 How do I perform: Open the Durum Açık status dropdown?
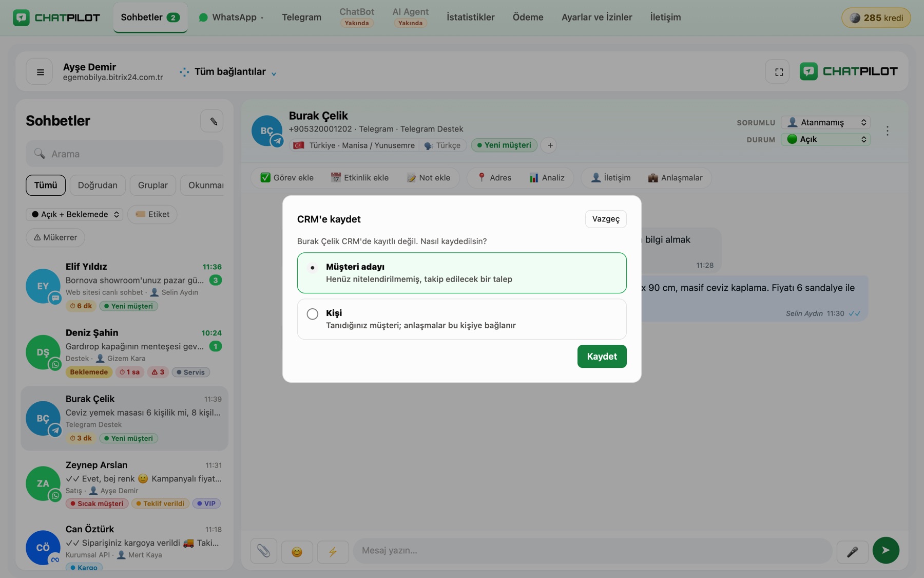[825, 139]
